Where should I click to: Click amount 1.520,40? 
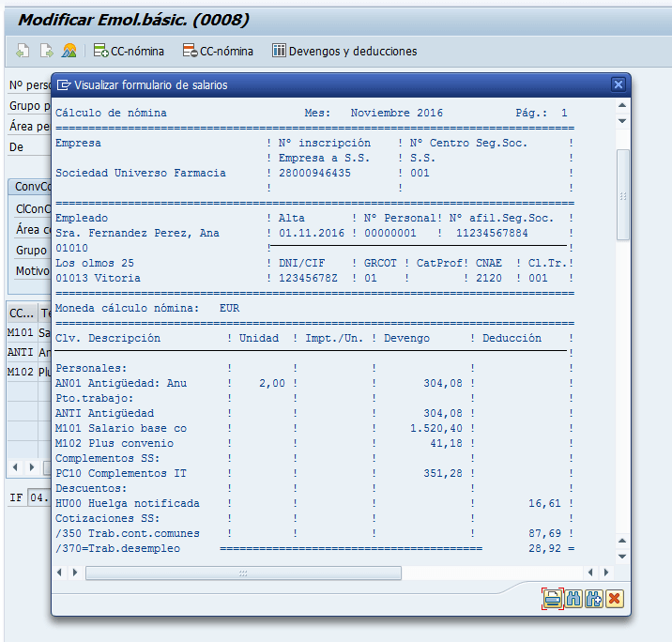436,428
